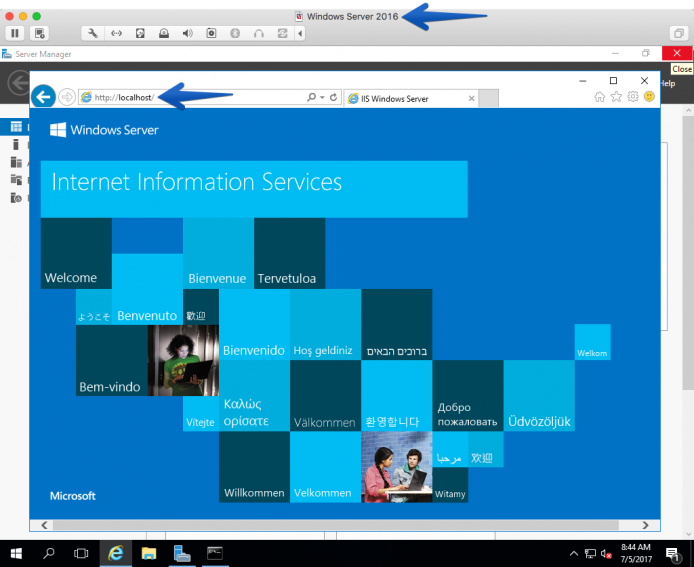Image resolution: width=694 pixels, height=567 pixels.
Task: Switch to Server Manager on the taskbar
Action: pos(181,553)
